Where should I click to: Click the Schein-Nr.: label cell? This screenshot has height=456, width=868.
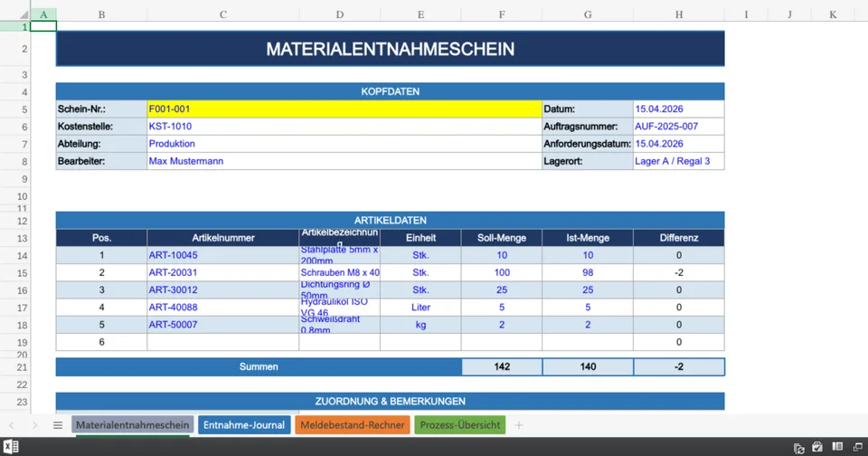101,109
